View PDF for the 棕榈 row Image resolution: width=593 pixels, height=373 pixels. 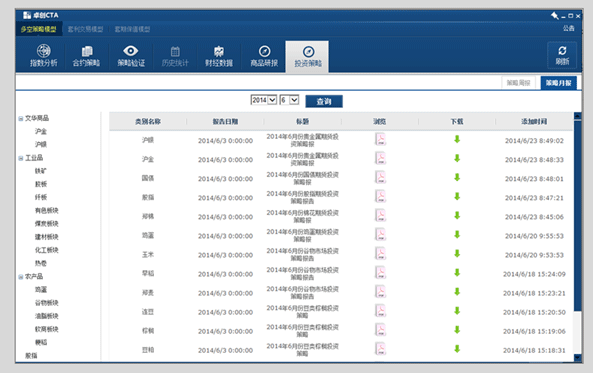pyautogui.click(x=380, y=330)
